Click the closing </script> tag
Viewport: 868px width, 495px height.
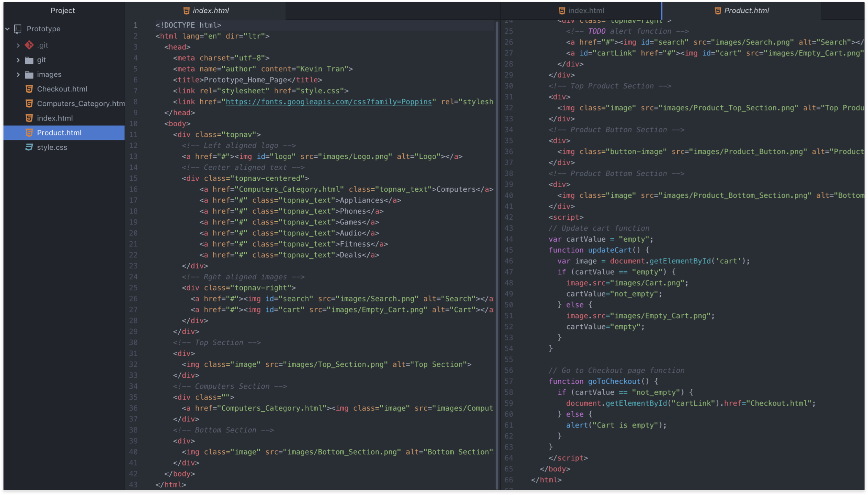(568, 458)
